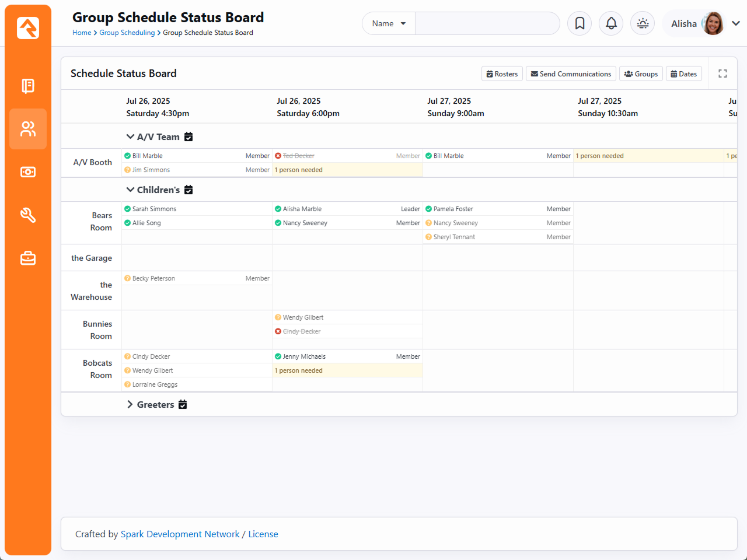This screenshot has height=560, width=747.
Task: Click the bookmark icon in header
Action: tap(580, 23)
